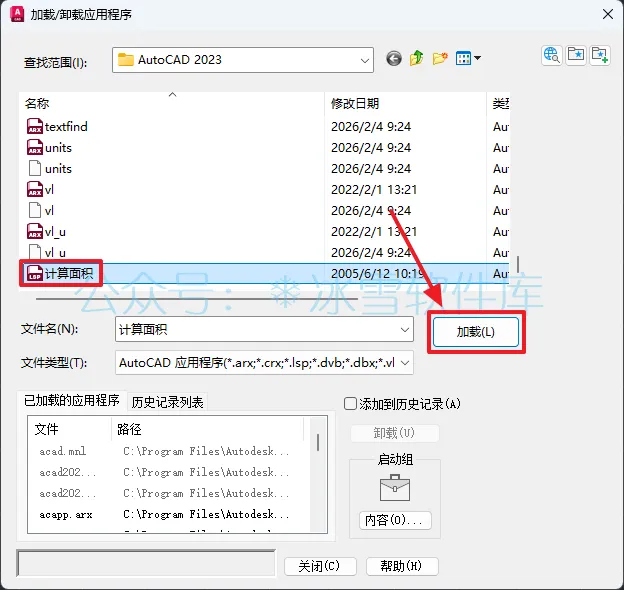Screen dimensions: 624x590
Task: Select the units ARX file icon
Action: tap(35, 148)
